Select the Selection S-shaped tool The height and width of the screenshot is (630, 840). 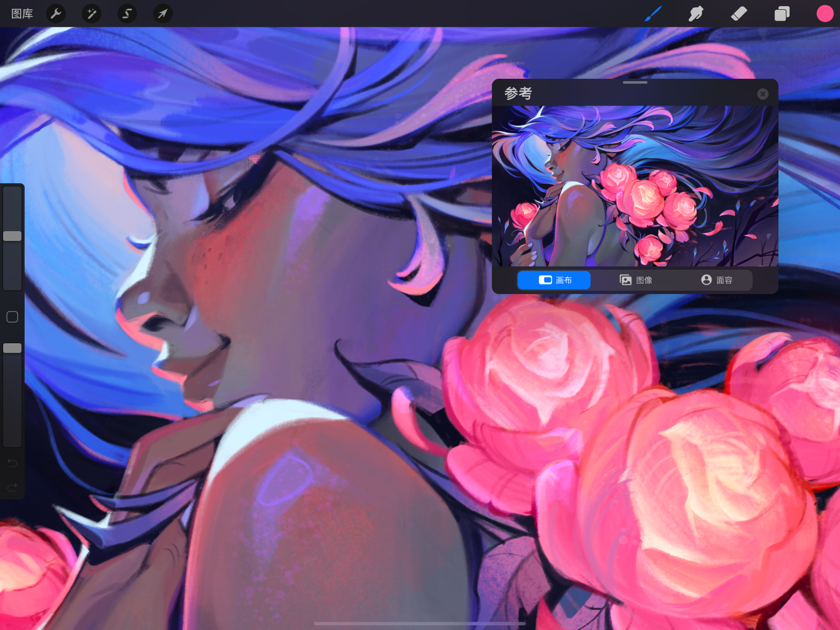point(127,13)
